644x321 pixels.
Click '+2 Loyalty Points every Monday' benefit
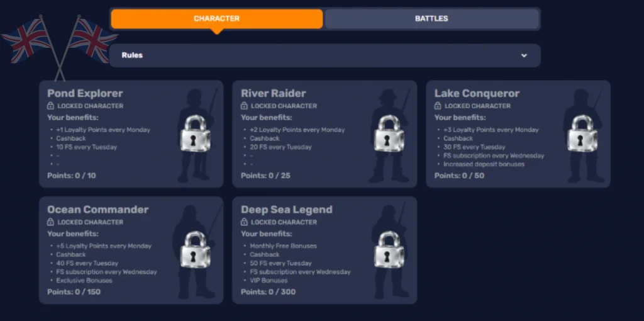(297, 130)
